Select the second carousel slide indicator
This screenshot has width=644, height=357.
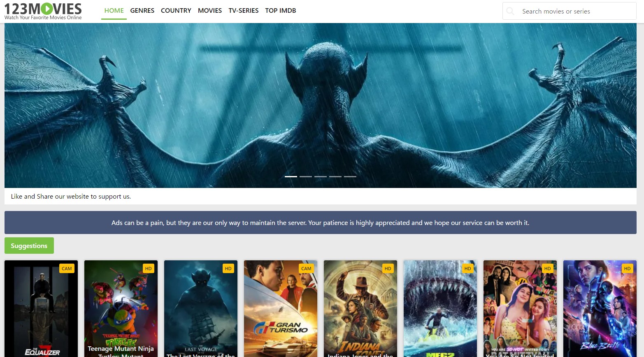click(306, 176)
